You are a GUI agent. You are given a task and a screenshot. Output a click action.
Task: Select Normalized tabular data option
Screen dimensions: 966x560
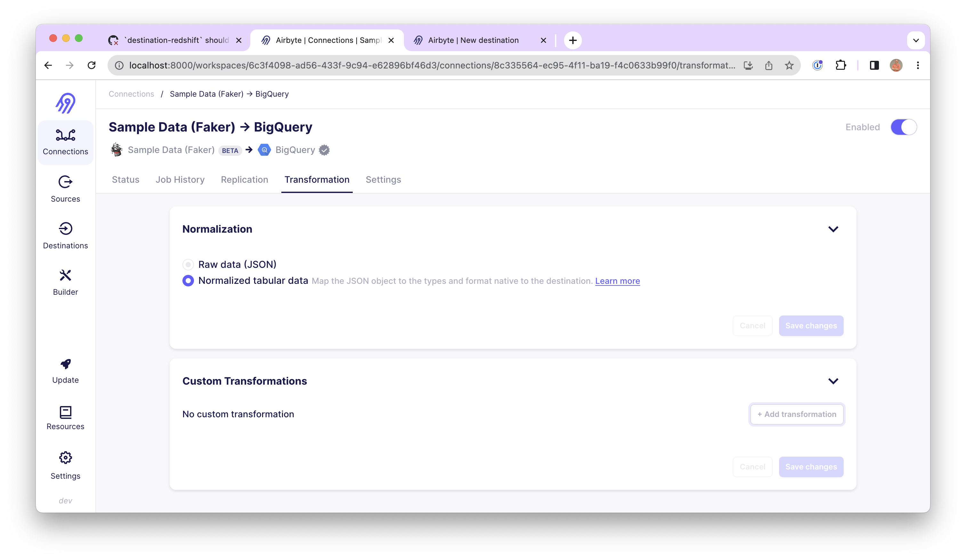(188, 281)
